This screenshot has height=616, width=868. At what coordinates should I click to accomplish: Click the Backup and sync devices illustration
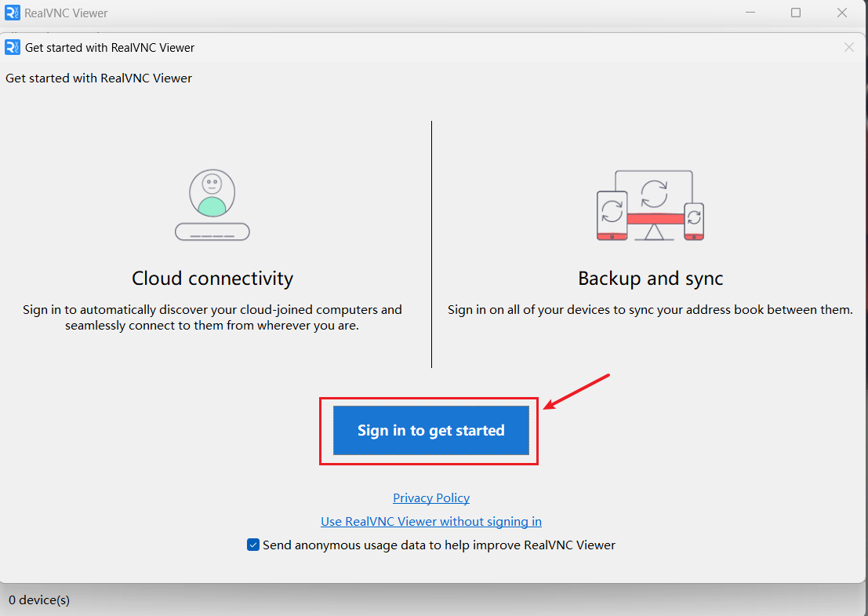coord(651,206)
